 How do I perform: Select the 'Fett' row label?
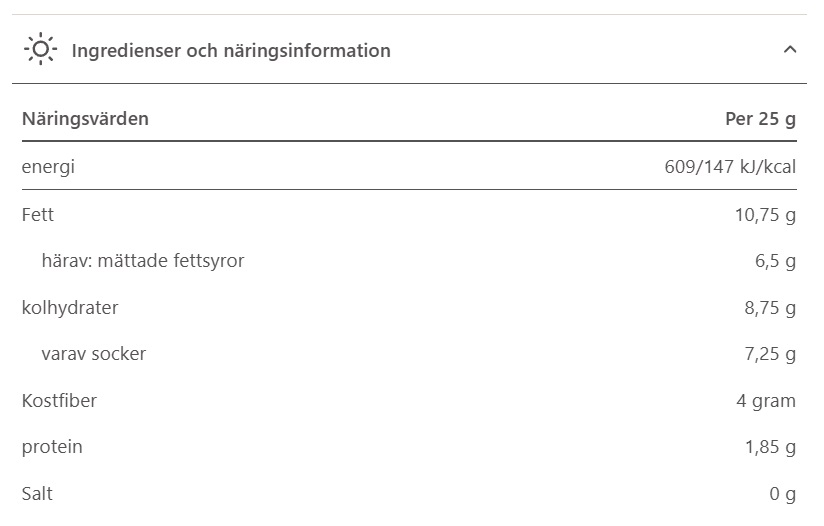pyautogui.click(x=38, y=214)
